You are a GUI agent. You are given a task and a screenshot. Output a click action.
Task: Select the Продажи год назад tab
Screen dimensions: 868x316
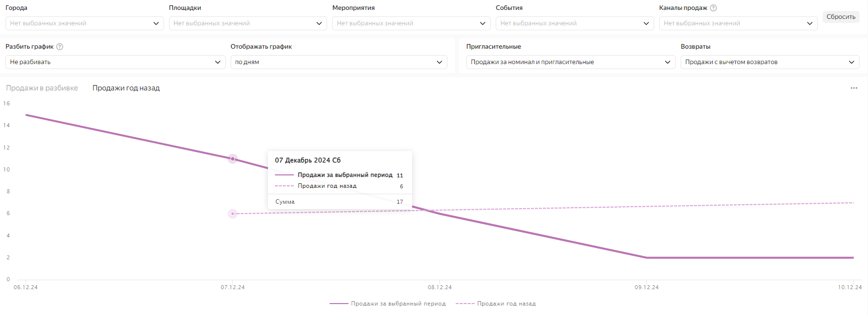[126, 88]
